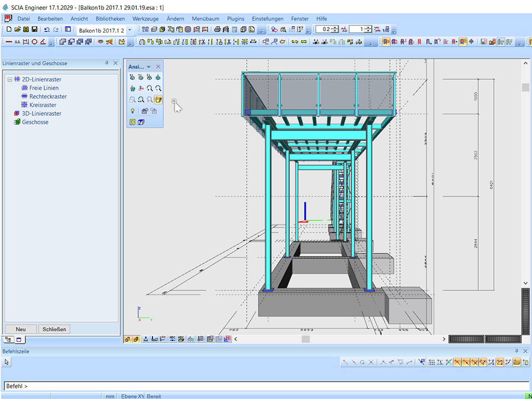
Task: Collapse the 2D-Linienraster tree node
Action: pyautogui.click(x=9, y=79)
